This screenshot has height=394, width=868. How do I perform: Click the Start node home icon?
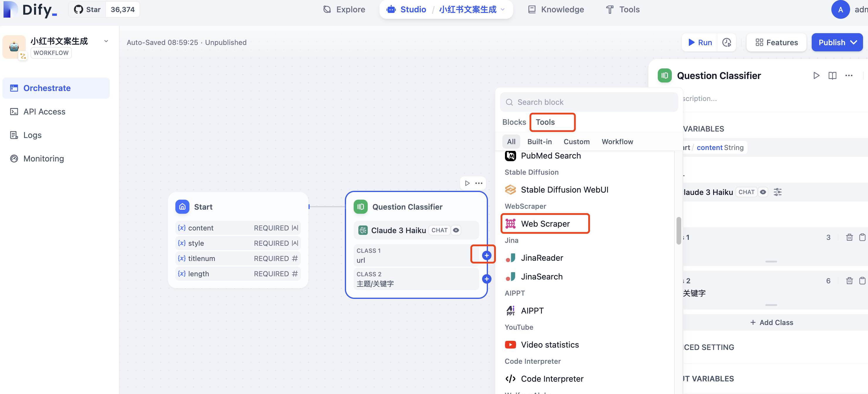(x=182, y=207)
